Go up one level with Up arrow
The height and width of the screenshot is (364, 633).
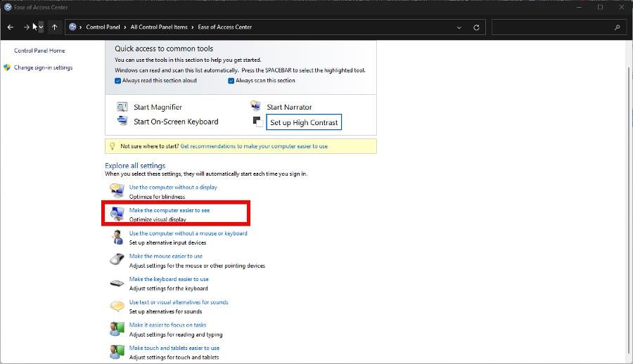pyautogui.click(x=54, y=27)
